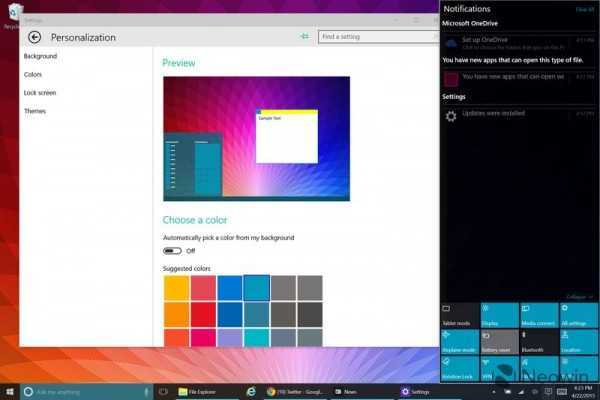Open Themes in the sidebar
Image resolution: width=600 pixels, height=400 pixels.
[35, 111]
